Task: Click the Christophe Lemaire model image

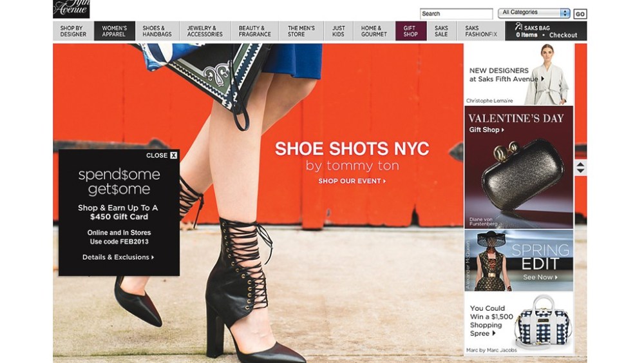Action: pyautogui.click(x=547, y=74)
